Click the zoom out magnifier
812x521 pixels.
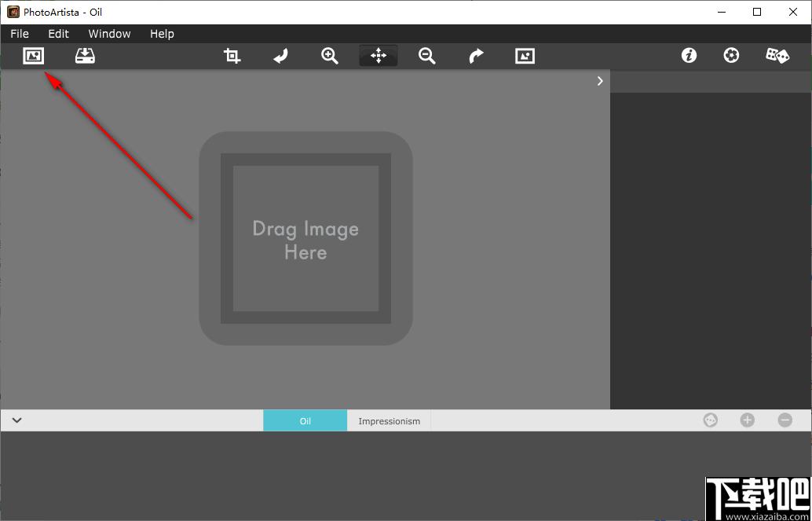[x=427, y=56]
